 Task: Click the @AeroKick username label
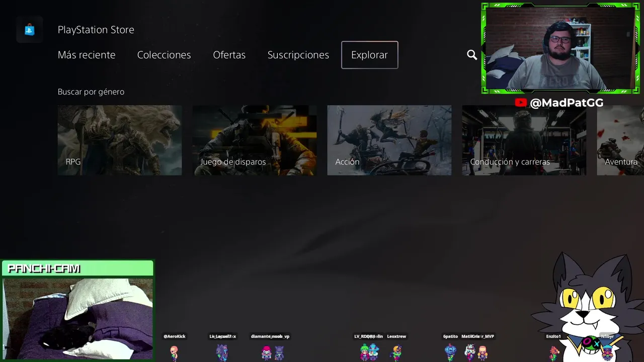pos(175,336)
